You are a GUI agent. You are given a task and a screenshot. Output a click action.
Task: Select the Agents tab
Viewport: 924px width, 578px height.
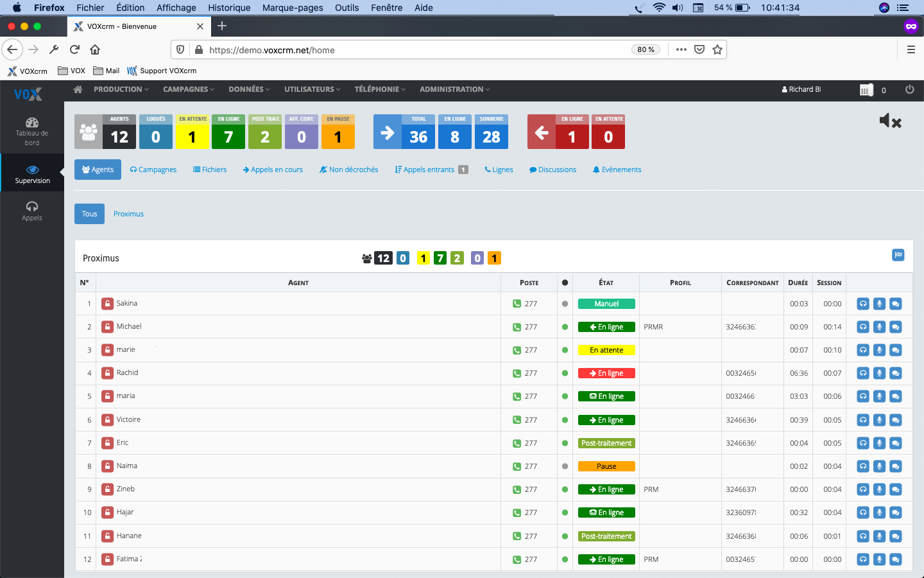point(98,170)
